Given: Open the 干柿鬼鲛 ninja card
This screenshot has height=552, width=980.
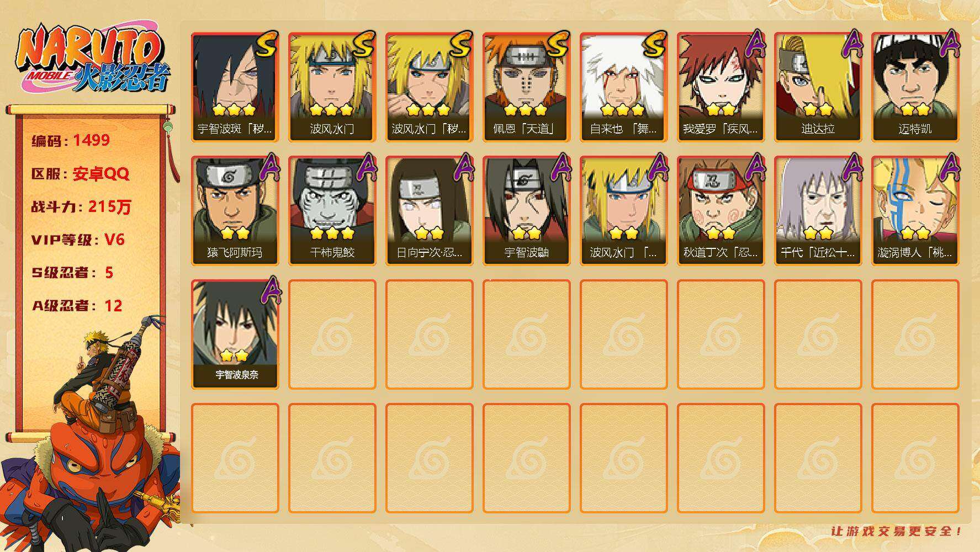Looking at the screenshot, I should pos(332,210).
